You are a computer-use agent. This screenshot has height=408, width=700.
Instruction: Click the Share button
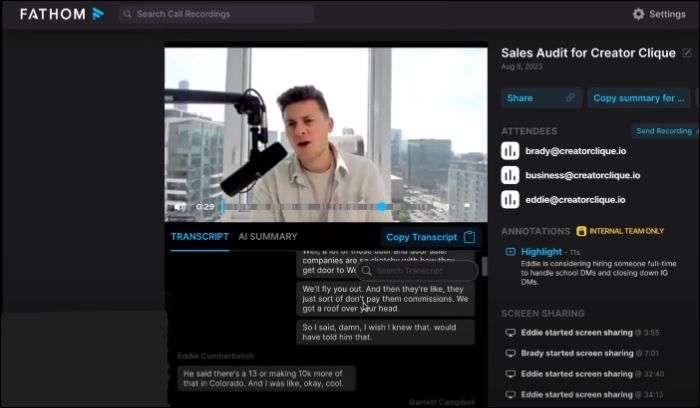coord(542,98)
